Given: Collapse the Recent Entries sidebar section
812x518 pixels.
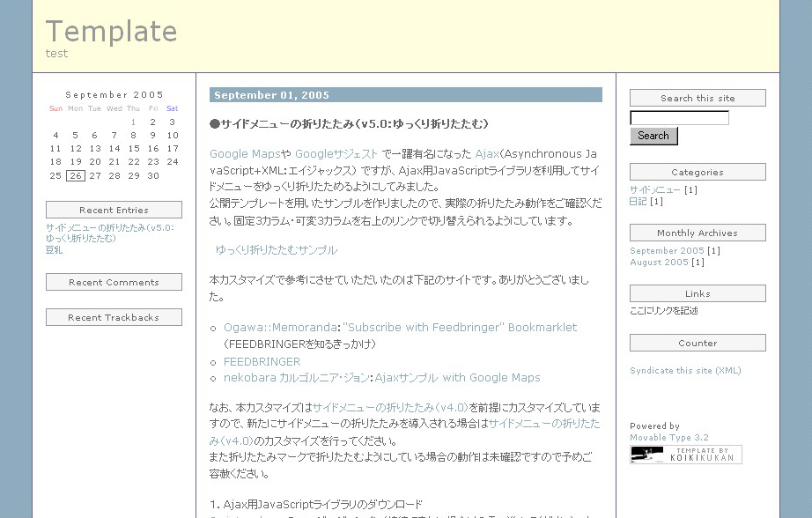Looking at the screenshot, I should [x=114, y=210].
